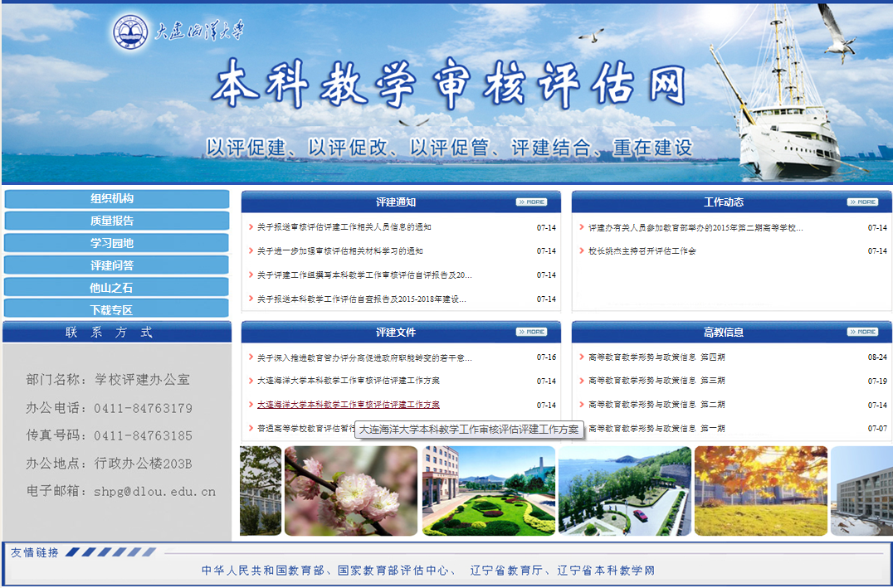Open the 评建问答 sidebar item

[x=116, y=265]
